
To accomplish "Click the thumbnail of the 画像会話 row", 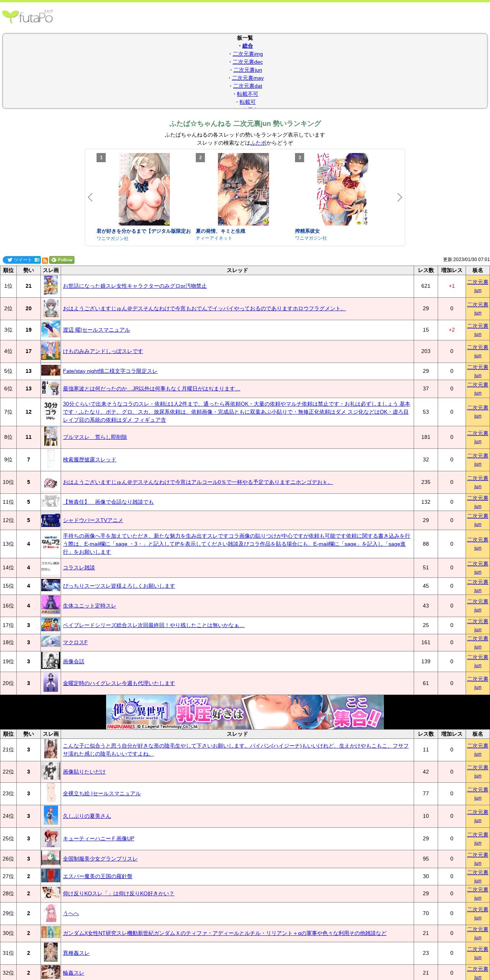I will [51, 661].
